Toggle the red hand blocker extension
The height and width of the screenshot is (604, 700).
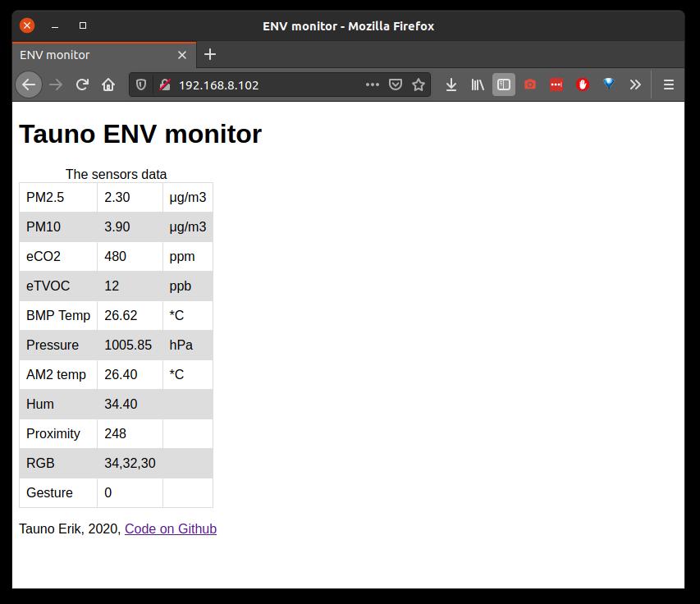tap(583, 85)
